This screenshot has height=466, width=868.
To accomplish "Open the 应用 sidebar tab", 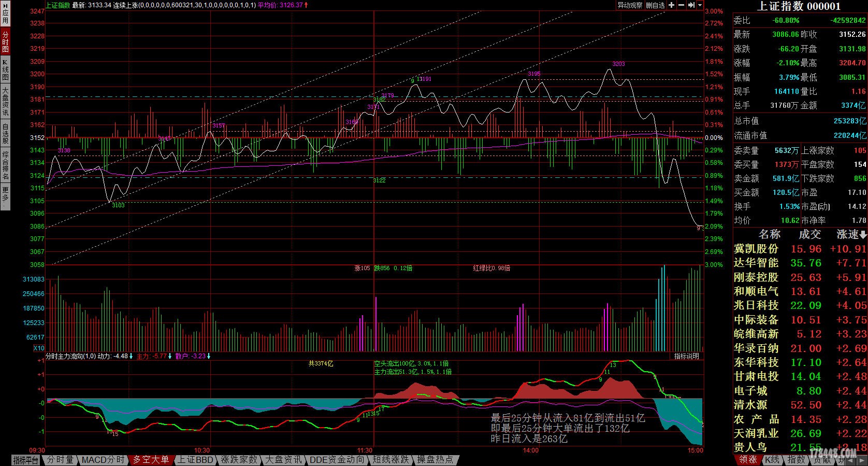I will (5, 14).
